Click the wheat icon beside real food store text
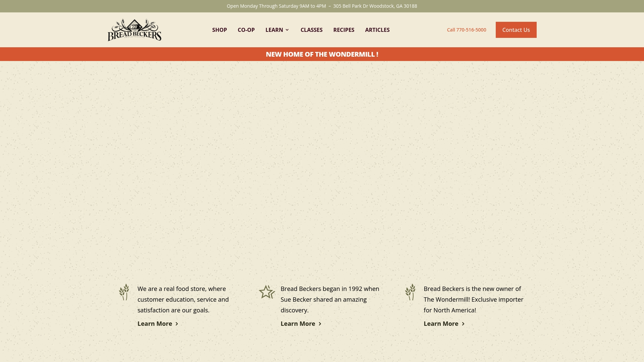Viewport: 644px width, 362px height. point(124,292)
